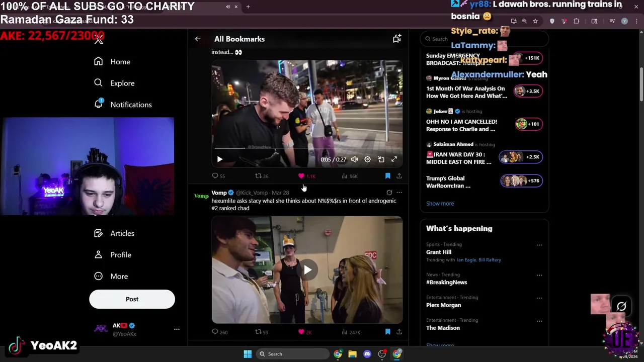Click the Post button
Viewport: 644px width, 362px height.
point(132,299)
